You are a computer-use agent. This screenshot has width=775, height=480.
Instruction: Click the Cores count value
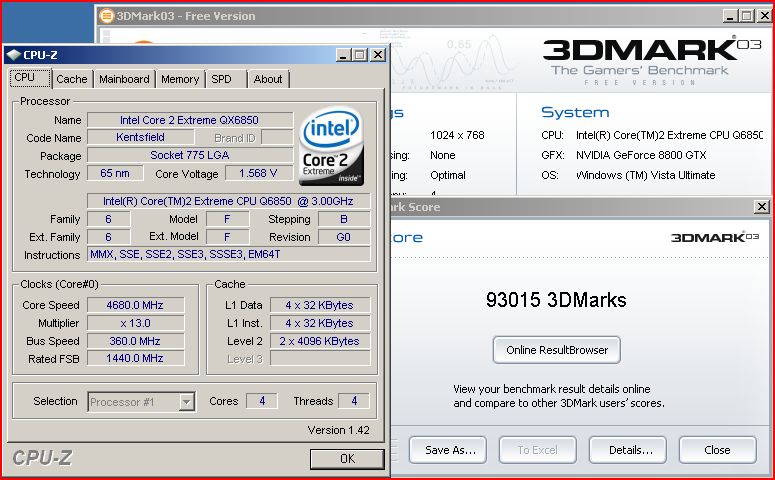[262, 401]
